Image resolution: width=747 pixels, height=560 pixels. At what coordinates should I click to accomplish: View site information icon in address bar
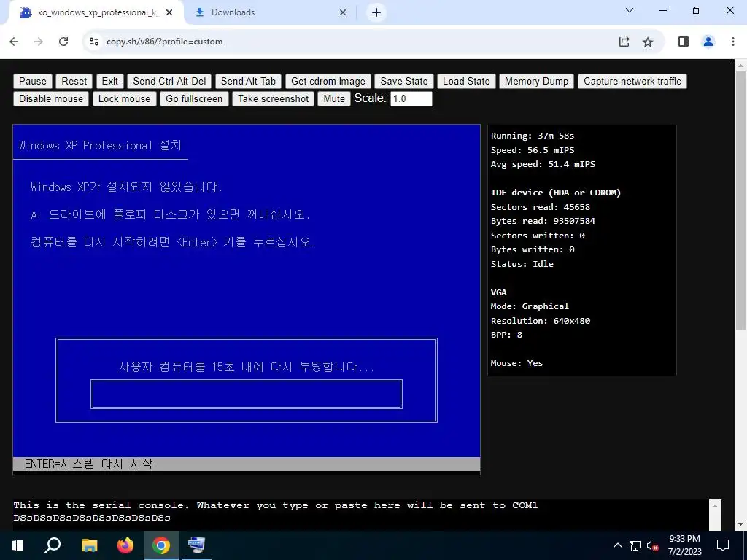pos(94,42)
